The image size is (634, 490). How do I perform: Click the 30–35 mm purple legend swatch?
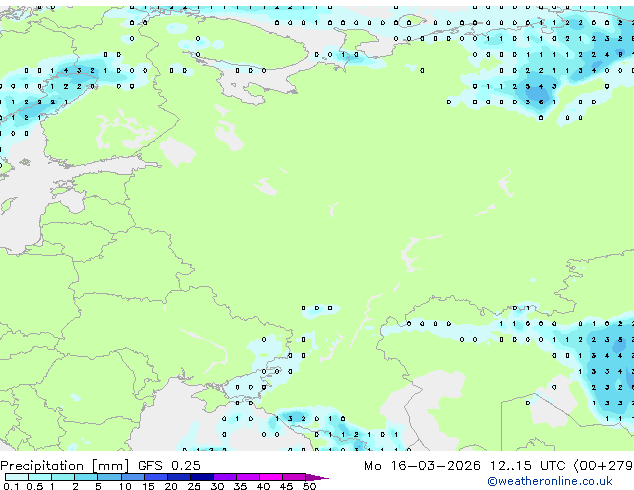tap(225, 477)
